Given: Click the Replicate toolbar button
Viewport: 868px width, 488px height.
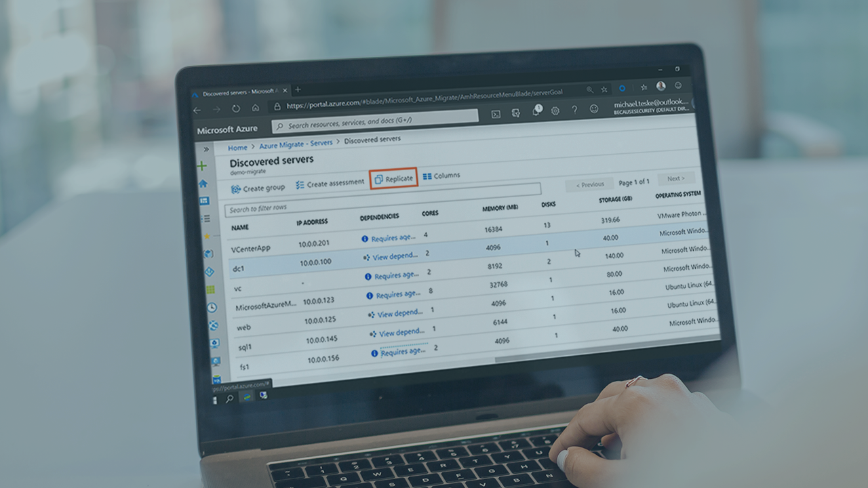Looking at the screenshot, I should (x=393, y=179).
